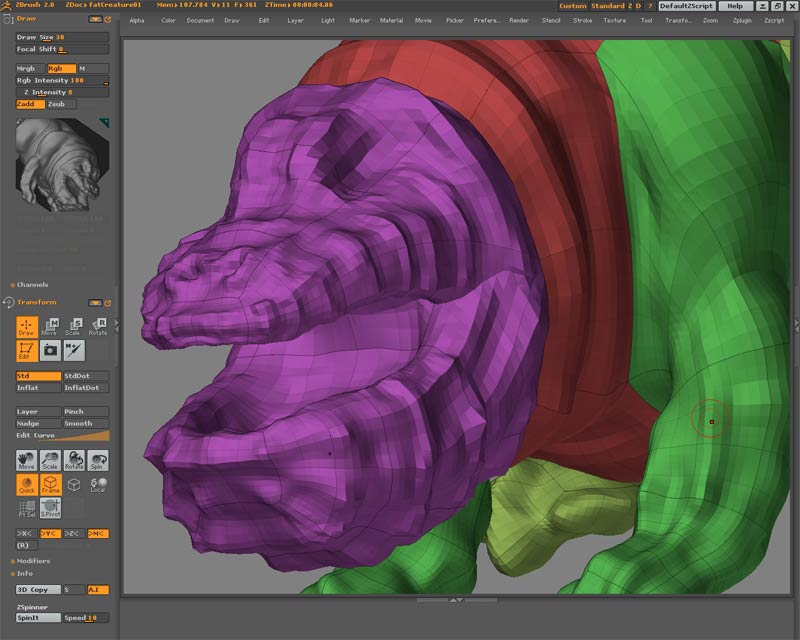Toggle the Zadd mode button
The image size is (800, 640).
pos(29,104)
